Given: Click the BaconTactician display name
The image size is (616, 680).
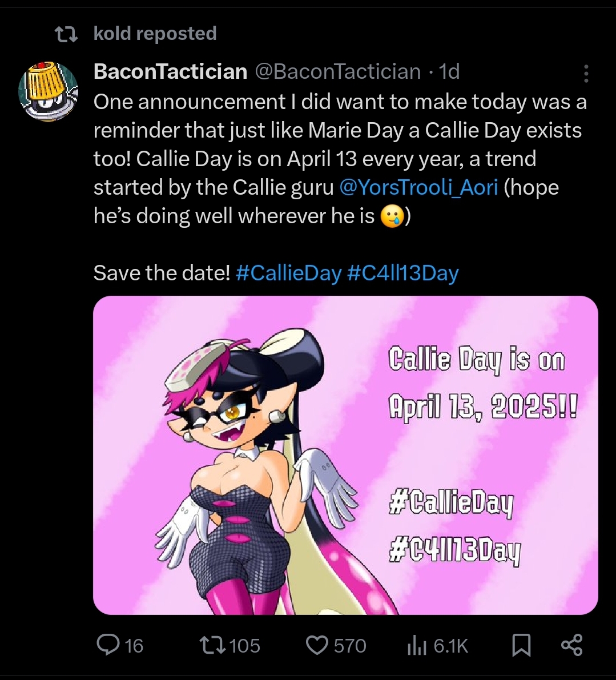Looking at the screenshot, I should [170, 71].
